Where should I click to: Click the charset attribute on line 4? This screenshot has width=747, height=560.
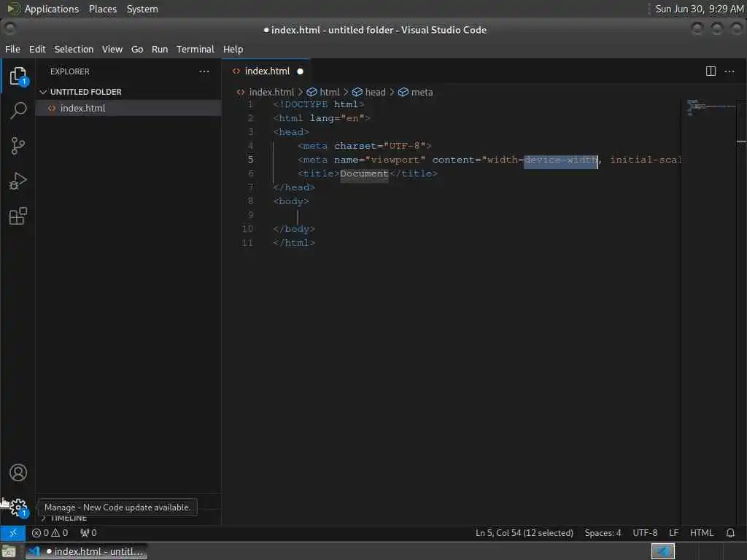point(355,146)
